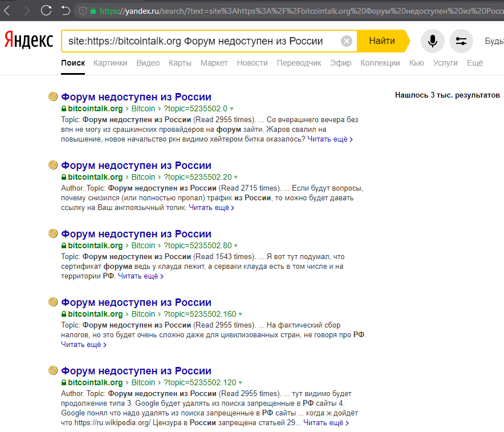The height and width of the screenshot is (432, 504).
Task: Open ?topic=5235502.20 URL path link
Action: 198,177
